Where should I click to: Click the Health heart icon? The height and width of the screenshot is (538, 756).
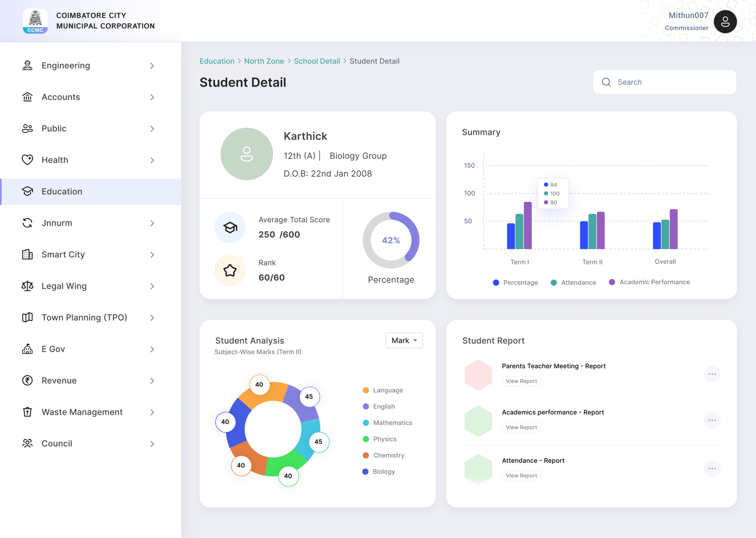(27, 160)
